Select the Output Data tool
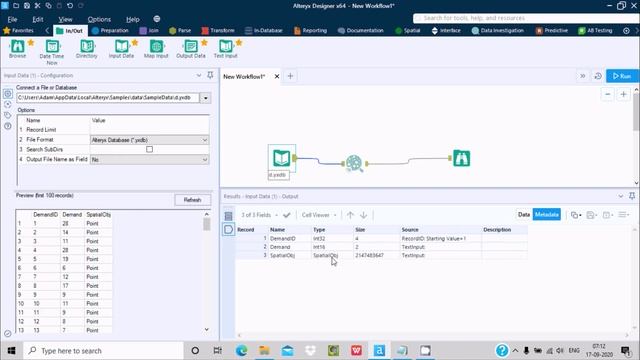The width and height of the screenshot is (640, 360). click(x=191, y=49)
